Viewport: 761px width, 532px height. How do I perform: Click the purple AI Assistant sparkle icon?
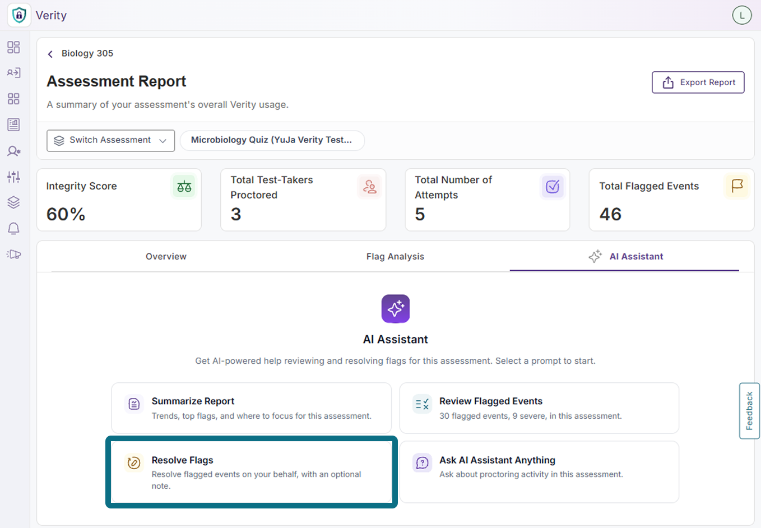(396, 309)
